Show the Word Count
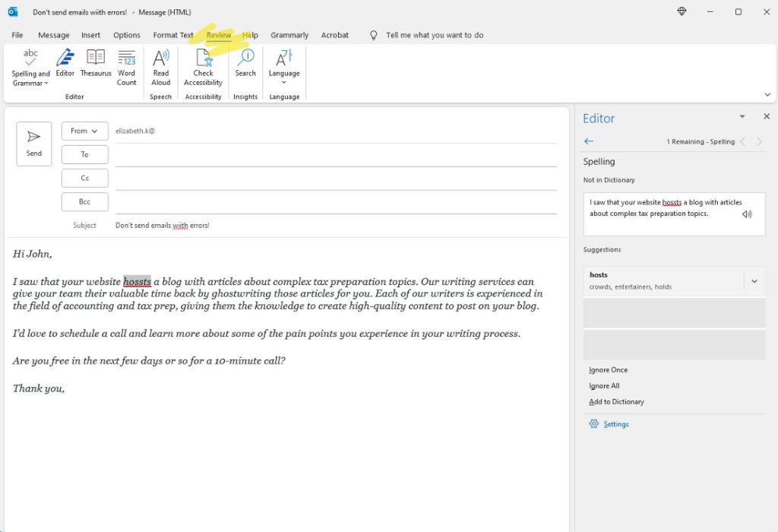778x532 pixels. point(126,67)
